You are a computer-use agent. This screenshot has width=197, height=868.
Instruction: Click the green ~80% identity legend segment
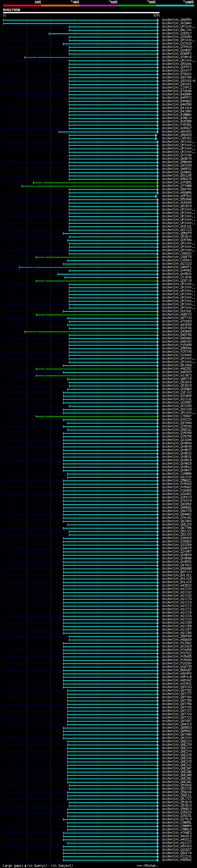pos(137,6)
